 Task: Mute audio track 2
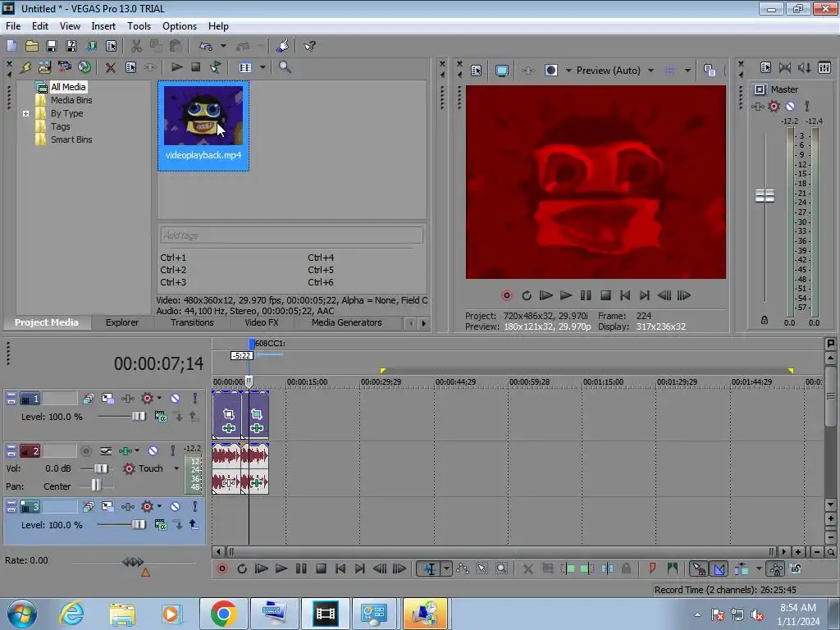[153, 451]
